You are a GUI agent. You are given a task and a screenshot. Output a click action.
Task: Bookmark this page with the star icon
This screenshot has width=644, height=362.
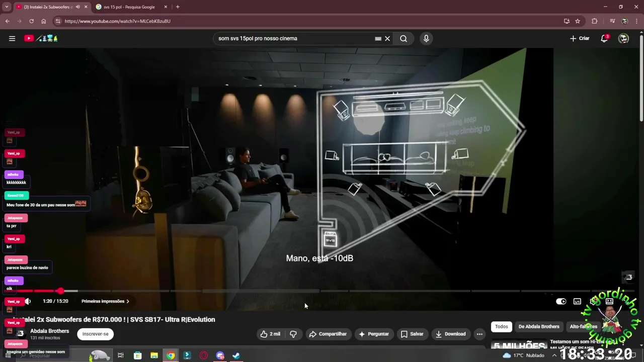coord(578,21)
